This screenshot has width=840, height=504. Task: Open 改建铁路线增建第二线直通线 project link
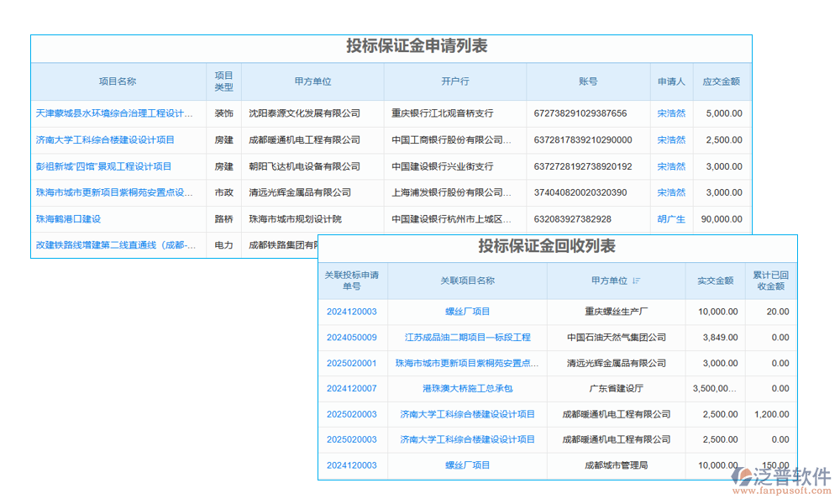coord(118,245)
